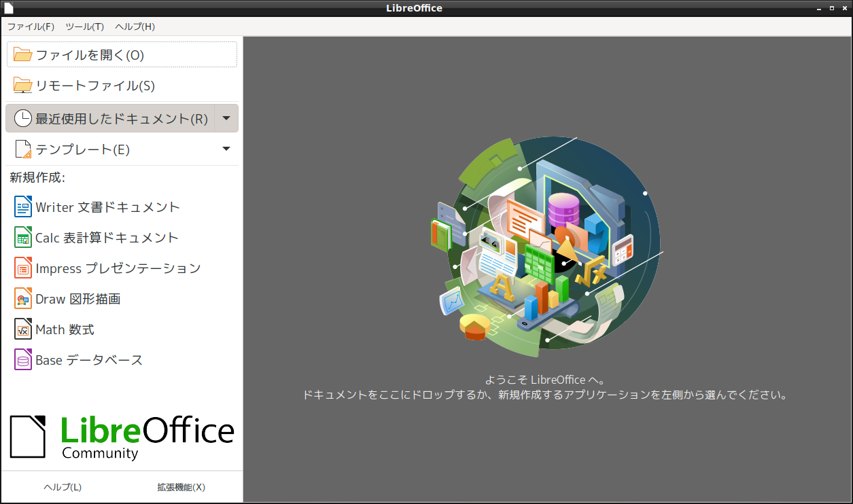853x504 pixels.
Task: Click the Base database icon
Action: pyautogui.click(x=23, y=360)
